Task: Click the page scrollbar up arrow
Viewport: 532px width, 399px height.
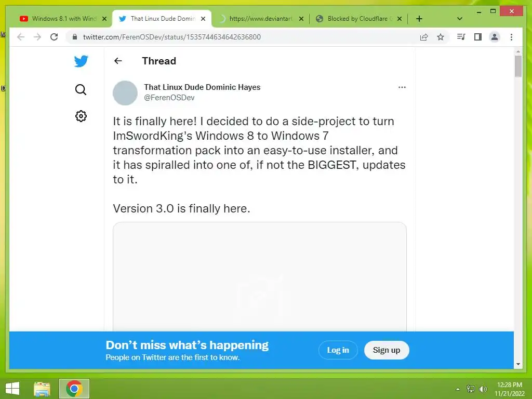Action: pyautogui.click(x=518, y=51)
